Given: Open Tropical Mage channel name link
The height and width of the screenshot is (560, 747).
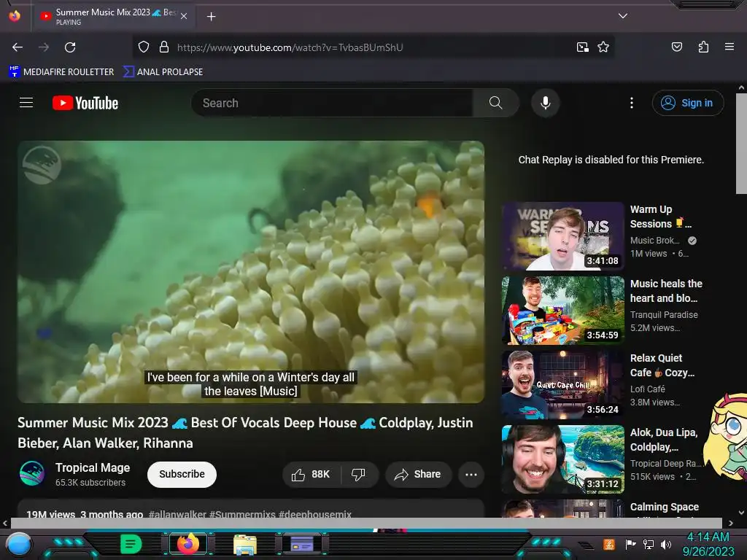Looking at the screenshot, I should (x=93, y=467).
